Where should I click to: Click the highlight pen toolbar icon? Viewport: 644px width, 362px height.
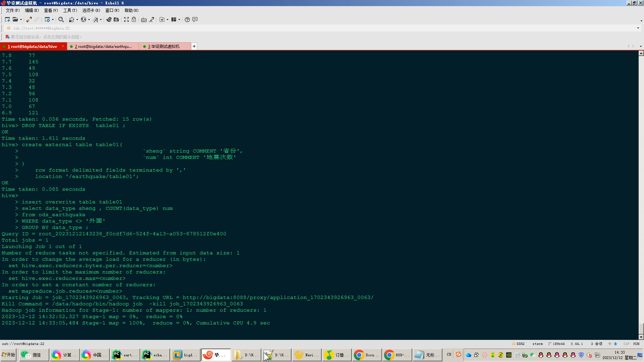(x=152, y=19)
